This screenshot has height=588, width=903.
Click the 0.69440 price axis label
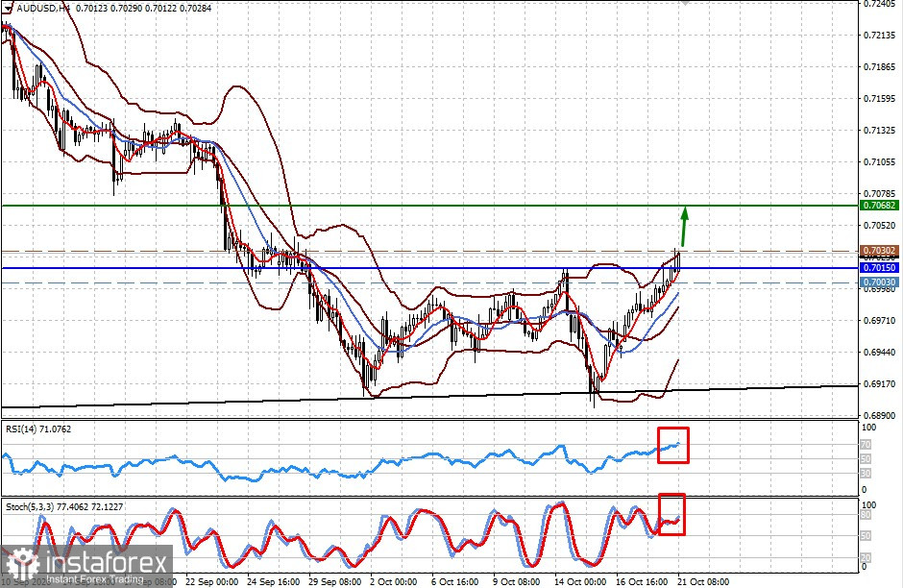click(x=880, y=352)
